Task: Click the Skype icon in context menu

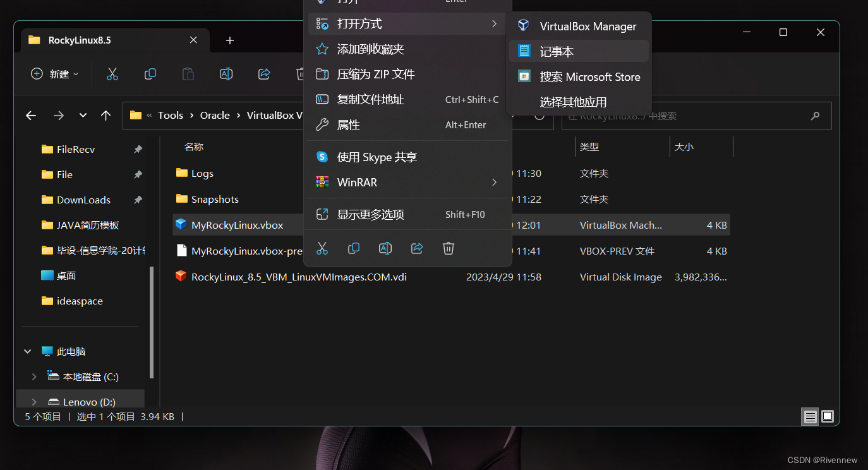Action: tap(322, 157)
